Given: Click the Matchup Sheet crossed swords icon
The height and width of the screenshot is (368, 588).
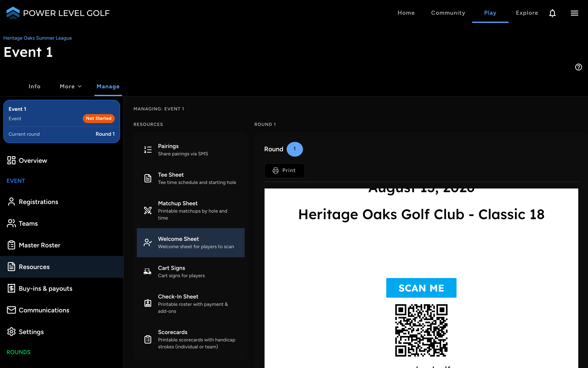Looking at the screenshot, I should pyautogui.click(x=148, y=210).
